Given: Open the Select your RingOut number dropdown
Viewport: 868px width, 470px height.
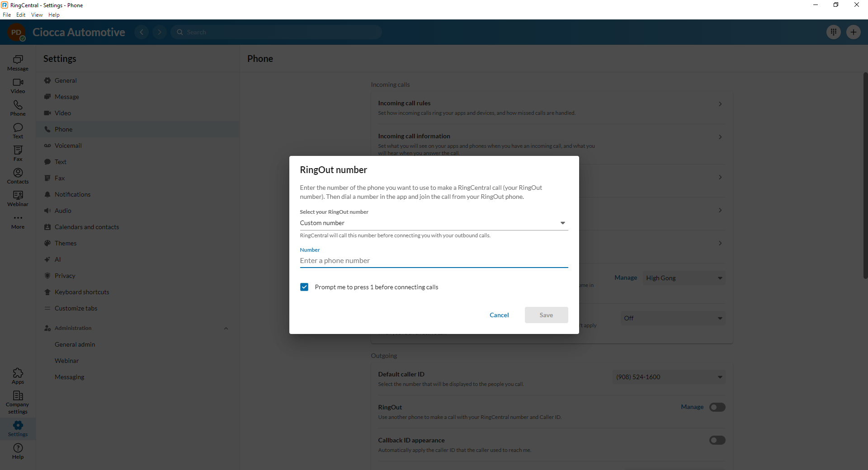Looking at the screenshot, I should [434, 223].
